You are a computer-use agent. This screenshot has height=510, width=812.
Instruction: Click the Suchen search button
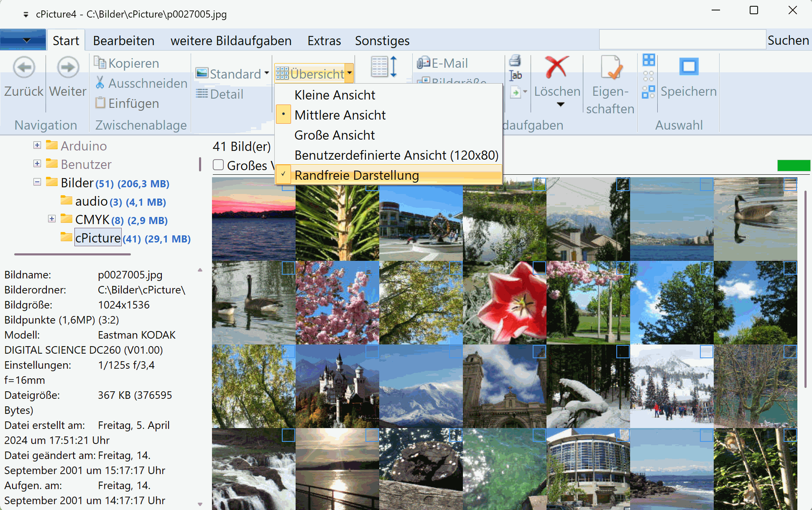tap(788, 40)
